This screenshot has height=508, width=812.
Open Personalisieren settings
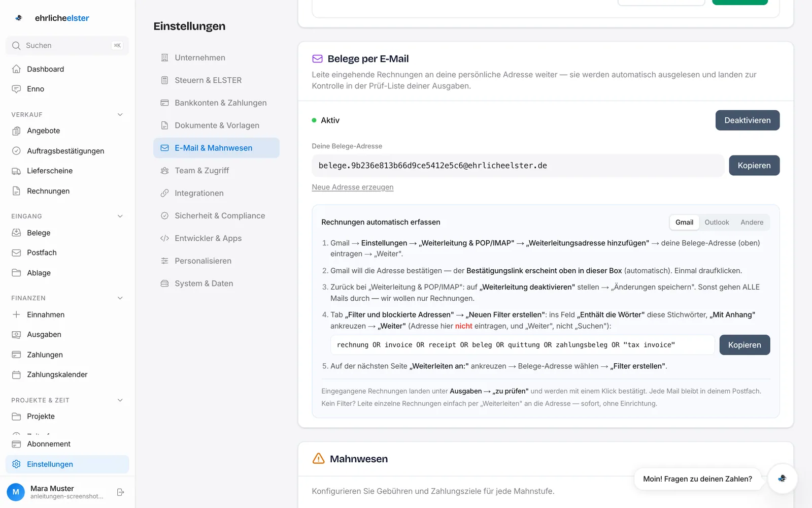216,261
